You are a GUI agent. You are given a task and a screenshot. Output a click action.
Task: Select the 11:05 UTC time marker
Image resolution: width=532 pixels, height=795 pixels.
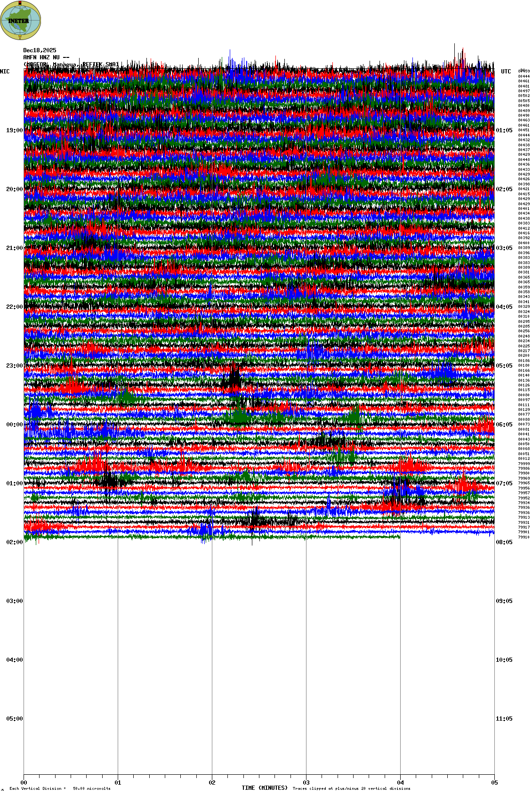(504, 719)
